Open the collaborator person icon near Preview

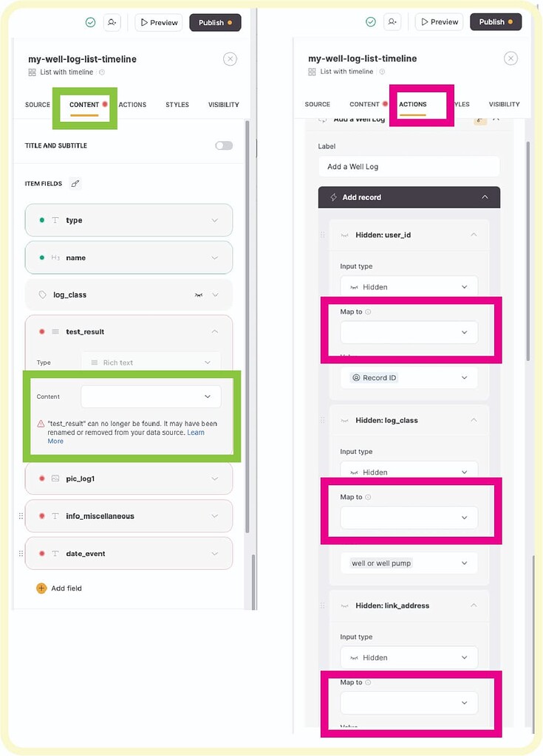(112, 23)
